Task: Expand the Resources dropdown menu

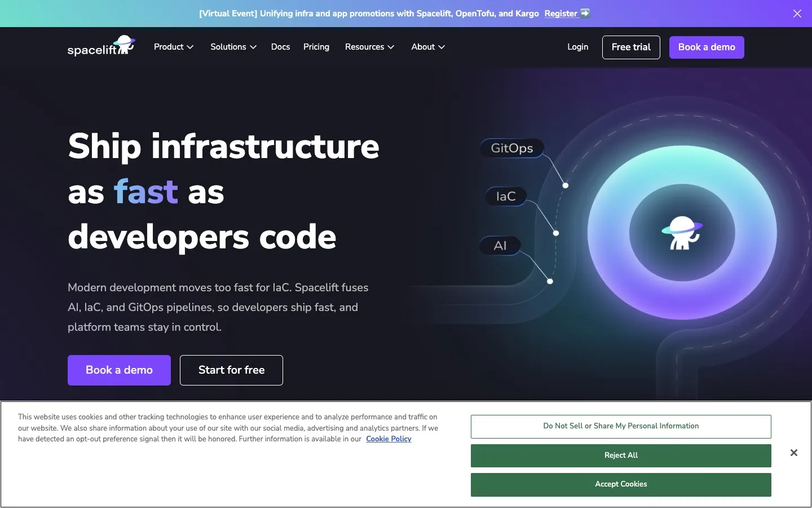Action: click(370, 47)
